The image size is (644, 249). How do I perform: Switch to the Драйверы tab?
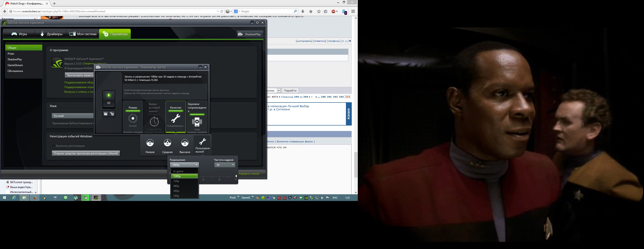(x=51, y=34)
